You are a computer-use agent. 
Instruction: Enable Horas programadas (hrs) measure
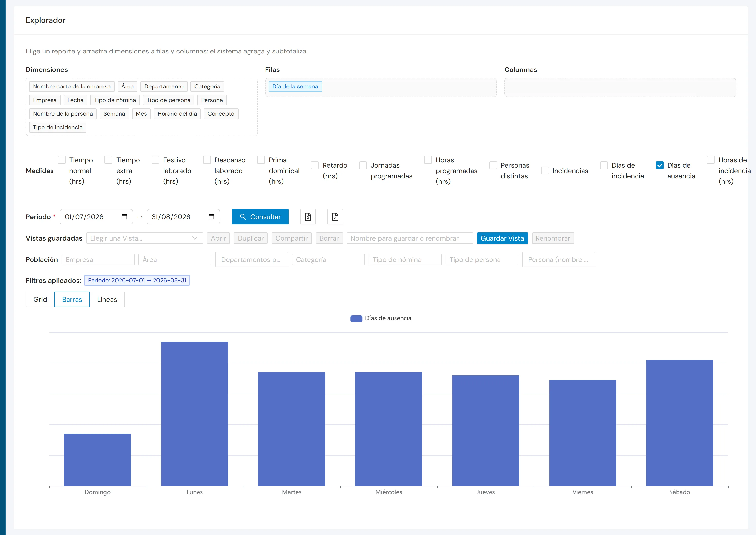click(x=428, y=160)
